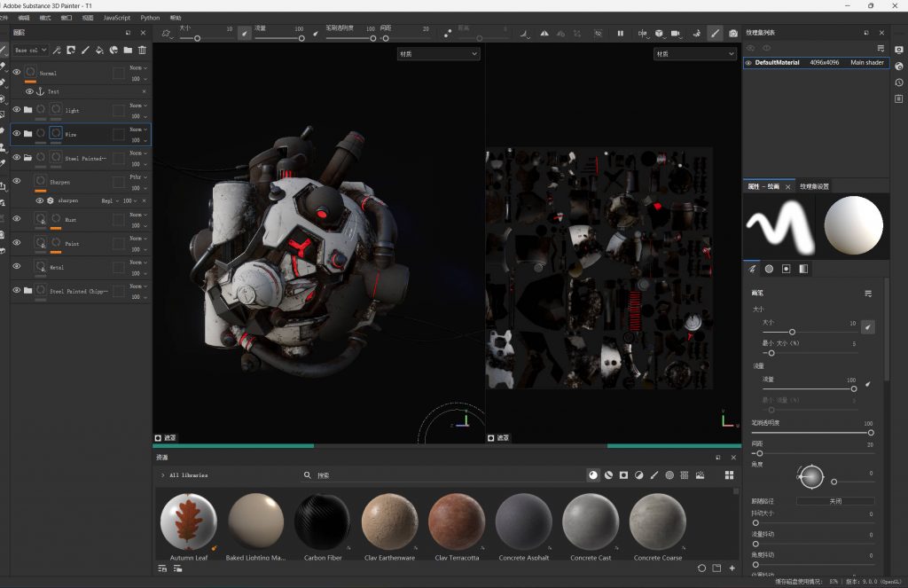Pause the rendering with the pause icon
Screen dimensions: 908x588
tap(621, 34)
